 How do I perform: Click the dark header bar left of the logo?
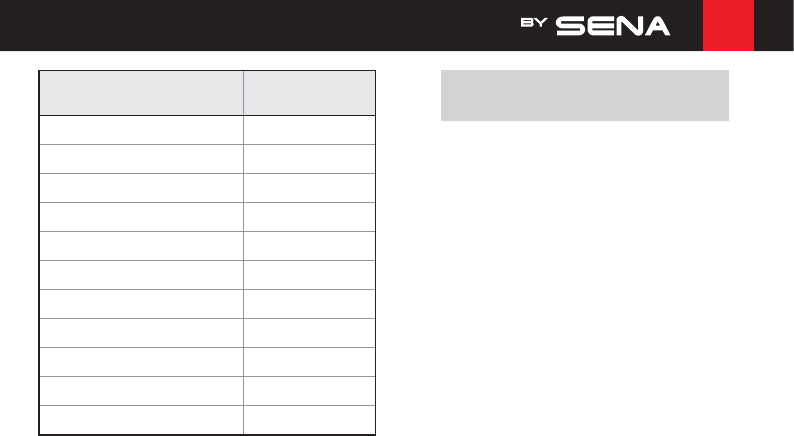[258, 25]
